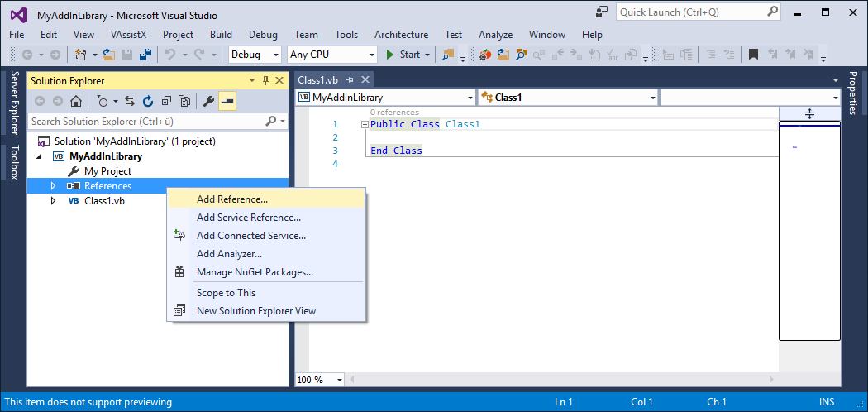Select Add Reference... from context menu
The image size is (868, 412).
point(265,199)
